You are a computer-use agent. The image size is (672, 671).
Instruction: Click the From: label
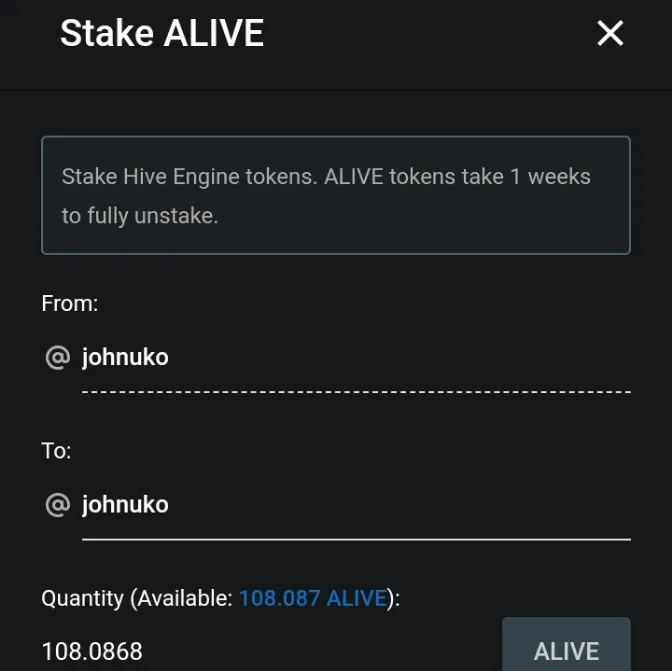click(70, 303)
